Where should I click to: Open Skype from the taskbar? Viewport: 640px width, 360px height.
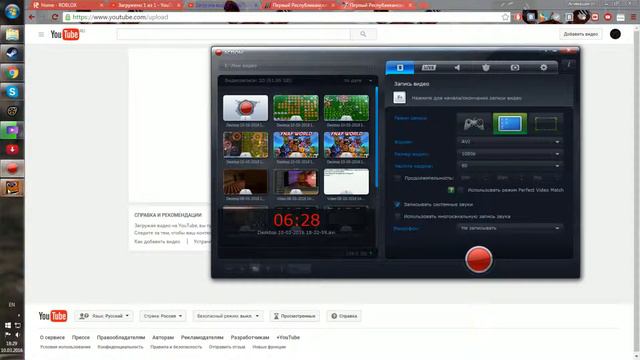click(12, 92)
